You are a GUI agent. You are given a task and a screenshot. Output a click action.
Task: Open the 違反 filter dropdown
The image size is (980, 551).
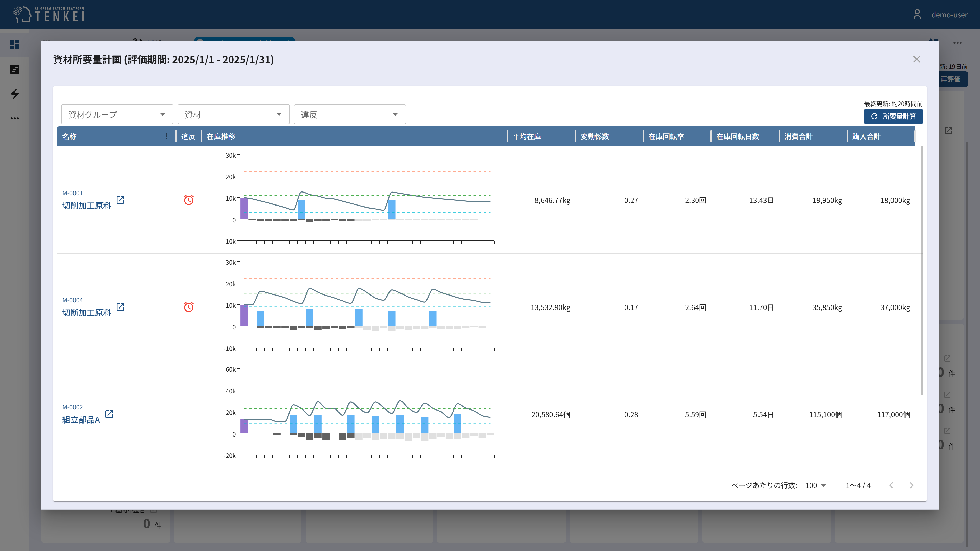coord(350,114)
